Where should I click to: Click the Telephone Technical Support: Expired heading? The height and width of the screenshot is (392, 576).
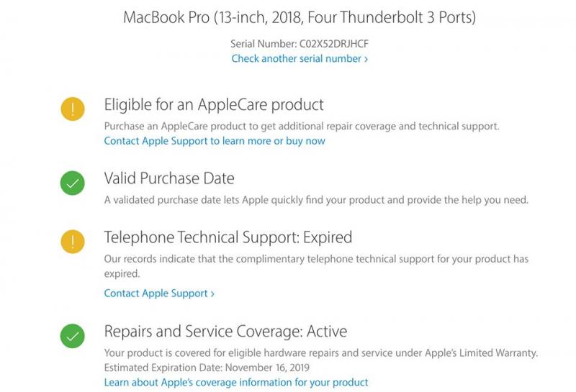coord(228,237)
